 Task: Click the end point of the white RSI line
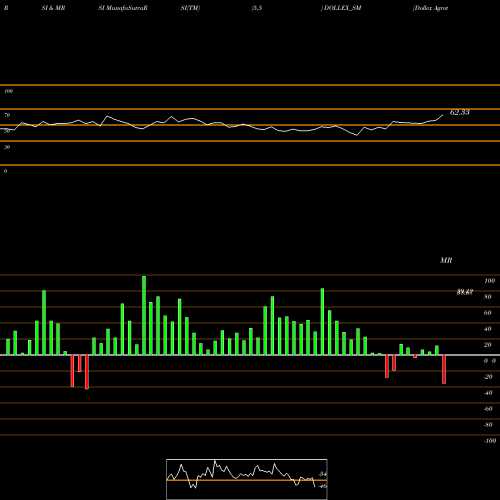443,115
